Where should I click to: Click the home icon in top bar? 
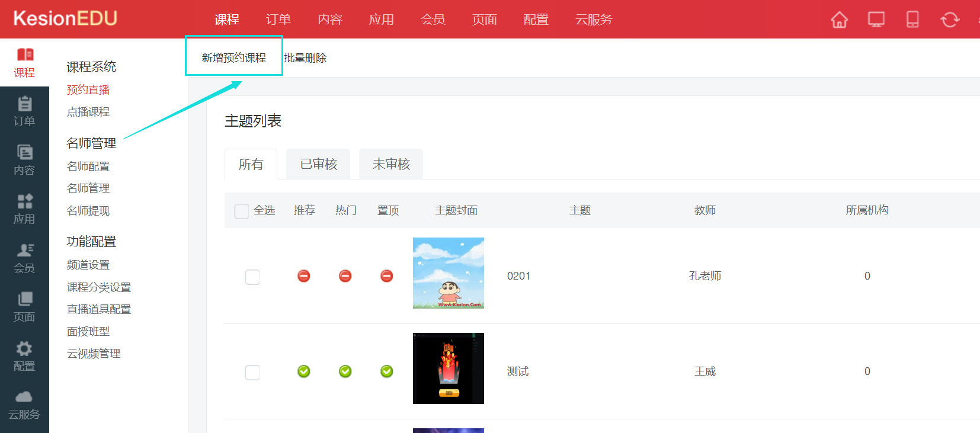tap(839, 20)
